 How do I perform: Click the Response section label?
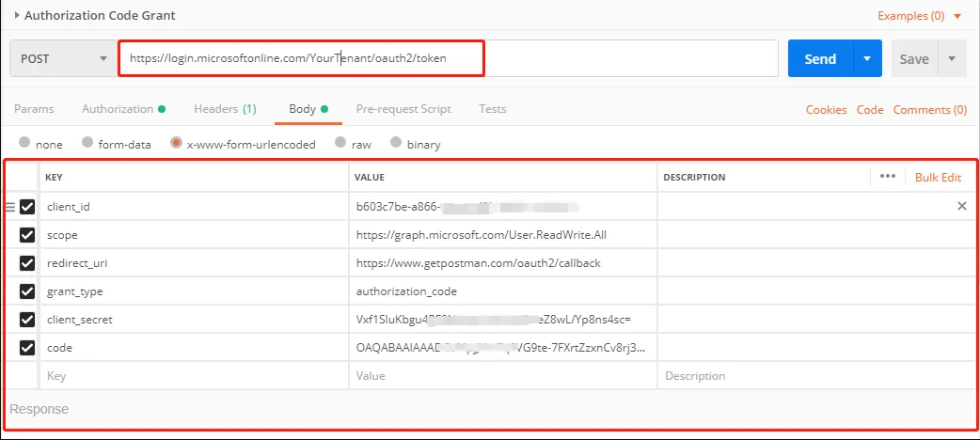(x=39, y=409)
